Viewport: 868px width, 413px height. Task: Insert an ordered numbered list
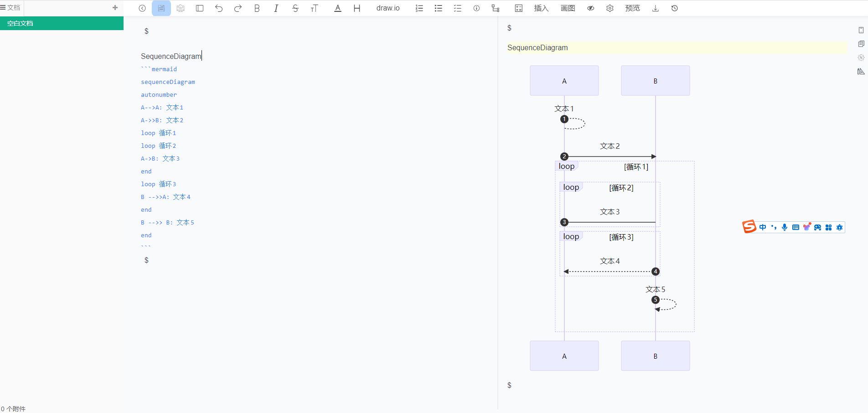click(419, 8)
